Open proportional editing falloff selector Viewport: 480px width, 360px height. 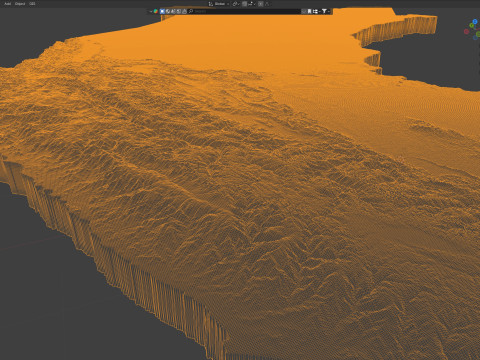(x=267, y=4)
